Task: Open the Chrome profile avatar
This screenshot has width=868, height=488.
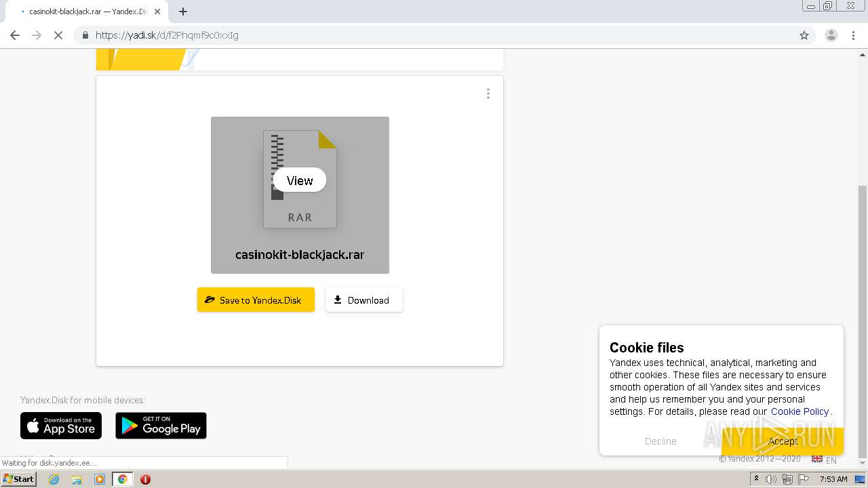Action: (x=831, y=35)
